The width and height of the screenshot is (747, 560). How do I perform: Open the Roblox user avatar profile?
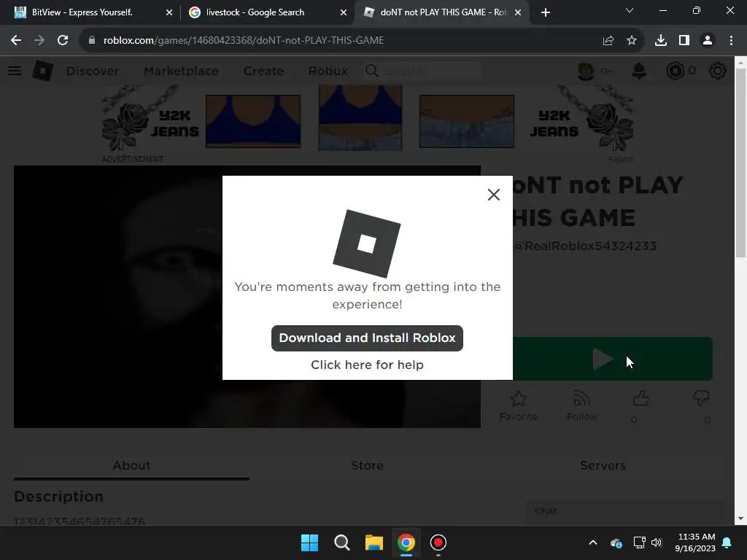[586, 71]
